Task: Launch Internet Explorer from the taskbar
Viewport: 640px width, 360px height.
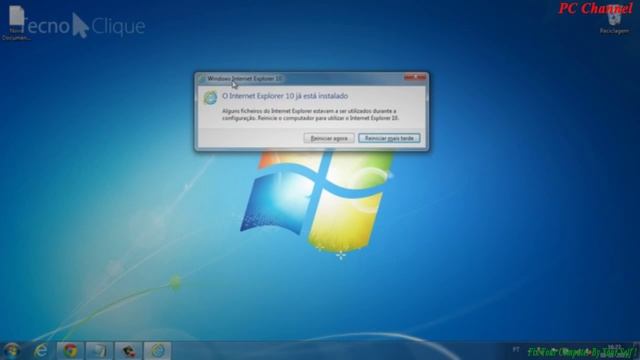Action: point(41,351)
